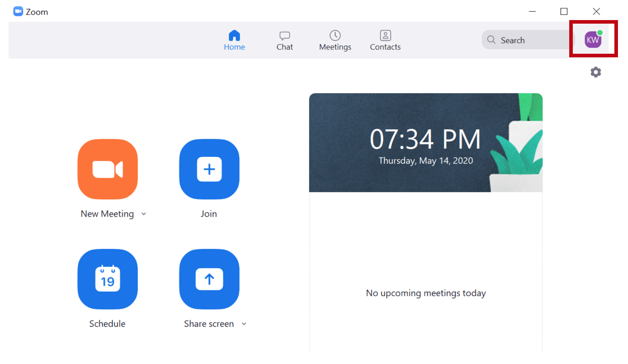Click the green online status indicator
628x364 pixels.
[x=601, y=33]
